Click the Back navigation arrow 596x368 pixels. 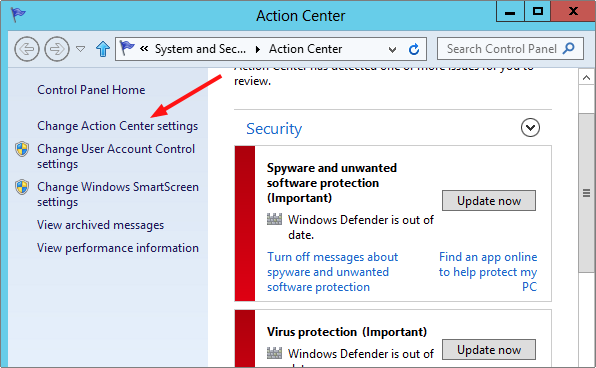click(x=27, y=49)
